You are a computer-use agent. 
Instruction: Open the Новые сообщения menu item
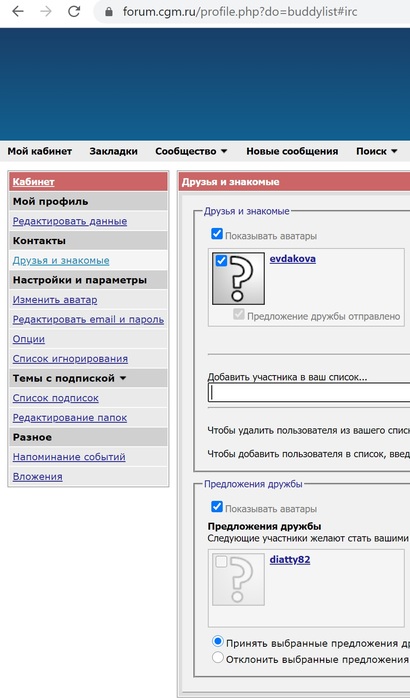[292, 151]
